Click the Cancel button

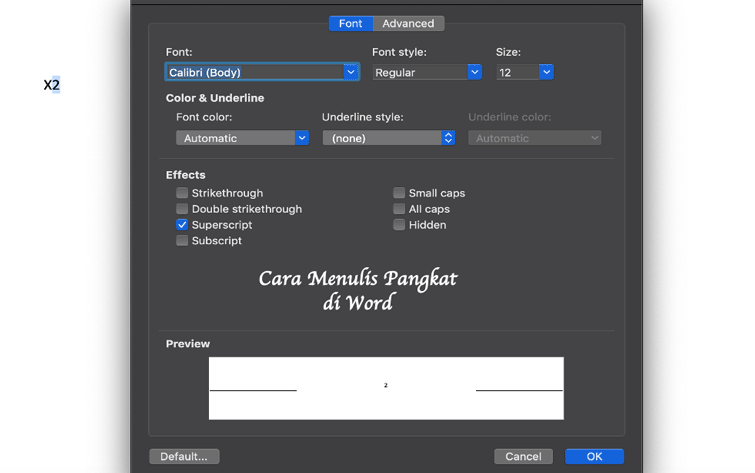click(523, 457)
